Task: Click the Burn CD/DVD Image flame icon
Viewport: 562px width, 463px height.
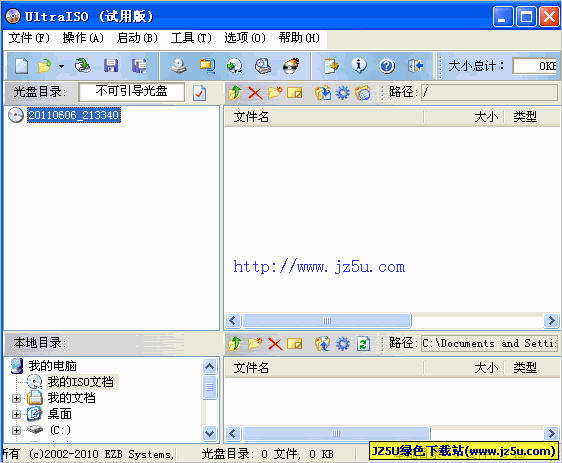Action: pos(291,66)
